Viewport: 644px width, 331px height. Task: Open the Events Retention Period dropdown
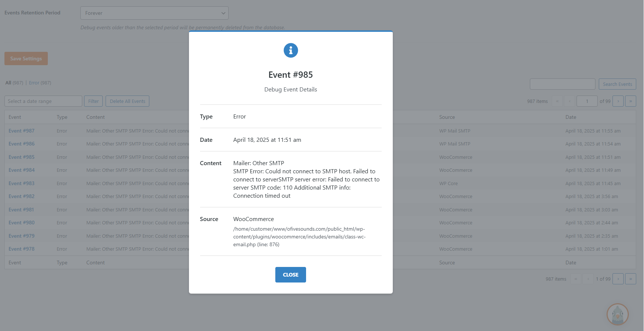coord(155,13)
